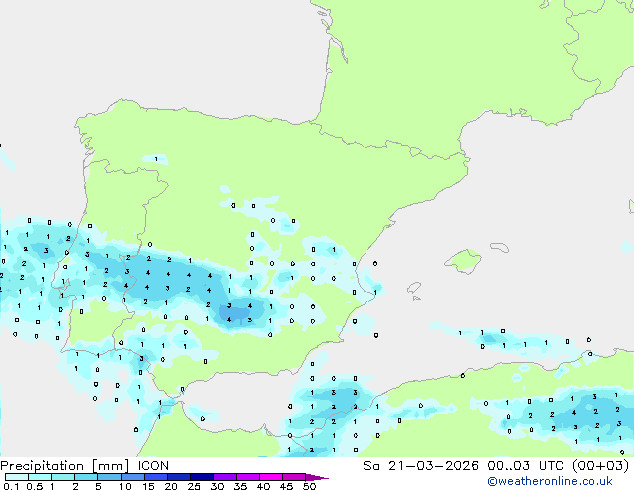The width and height of the screenshot is (634, 490).
Task: Click the '00..03 UTC' time range
Action: click(x=525, y=466)
